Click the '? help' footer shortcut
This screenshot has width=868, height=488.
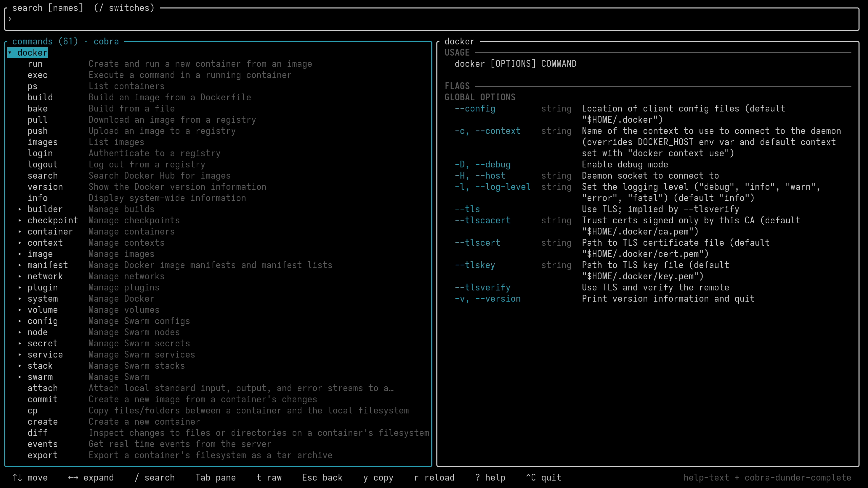tap(490, 478)
